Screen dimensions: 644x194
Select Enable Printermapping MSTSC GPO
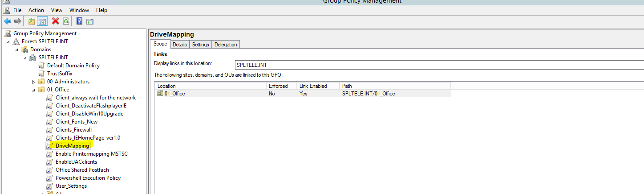pos(92,154)
